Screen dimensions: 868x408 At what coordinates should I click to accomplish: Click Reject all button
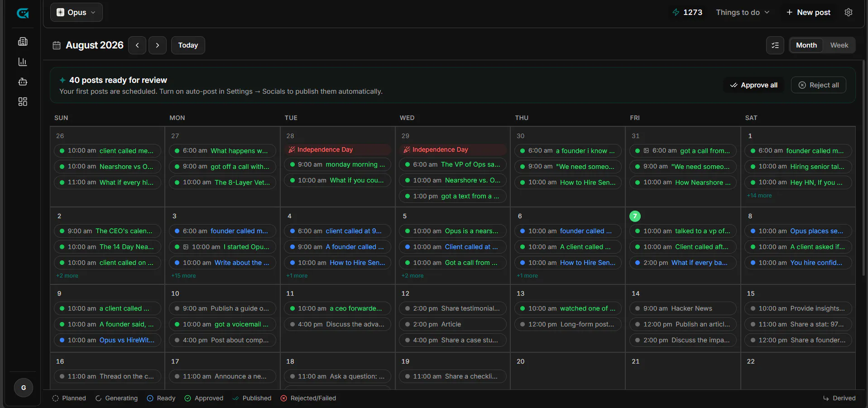pos(819,85)
